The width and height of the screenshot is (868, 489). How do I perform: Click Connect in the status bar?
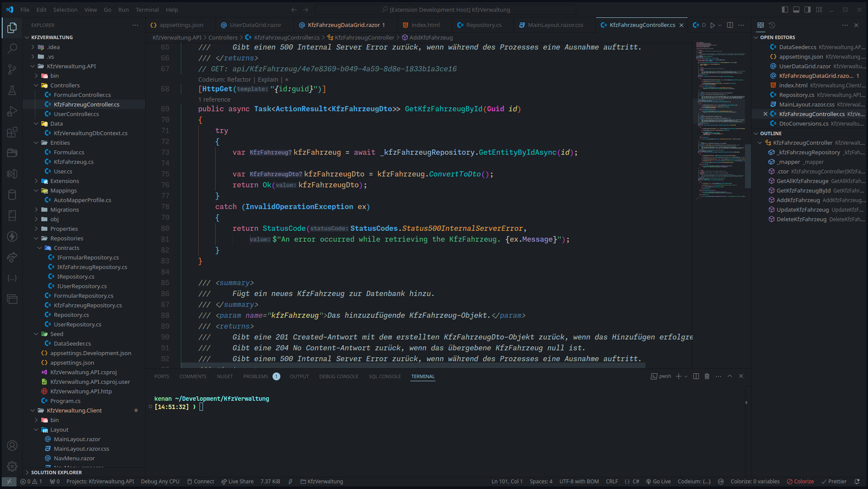click(x=201, y=482)
